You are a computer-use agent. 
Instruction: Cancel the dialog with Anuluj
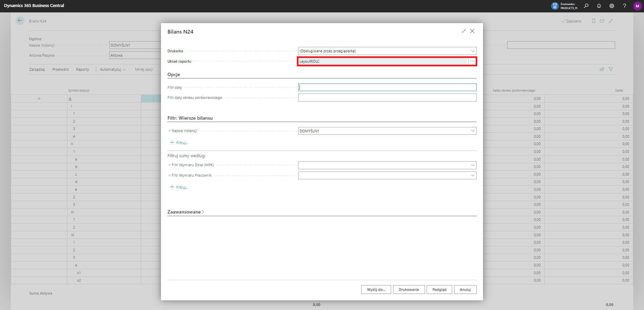click(465, 290)
